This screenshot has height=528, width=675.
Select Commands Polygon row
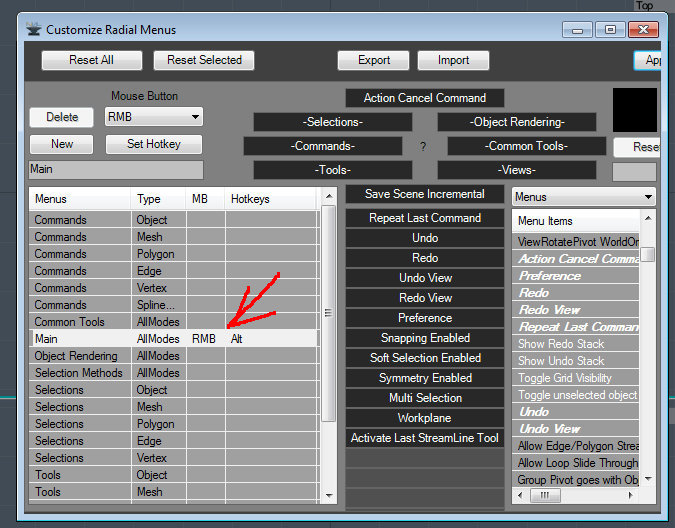(174, 254)
